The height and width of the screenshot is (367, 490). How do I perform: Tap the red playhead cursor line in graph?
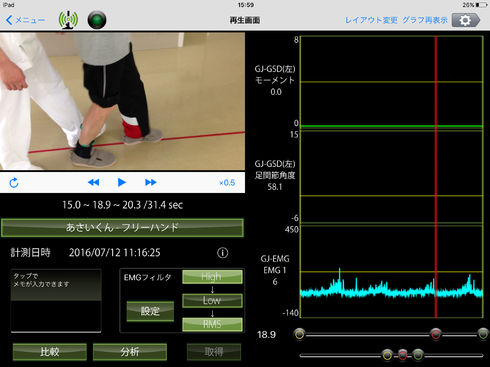pyautogui.click(x=436, y=177)
